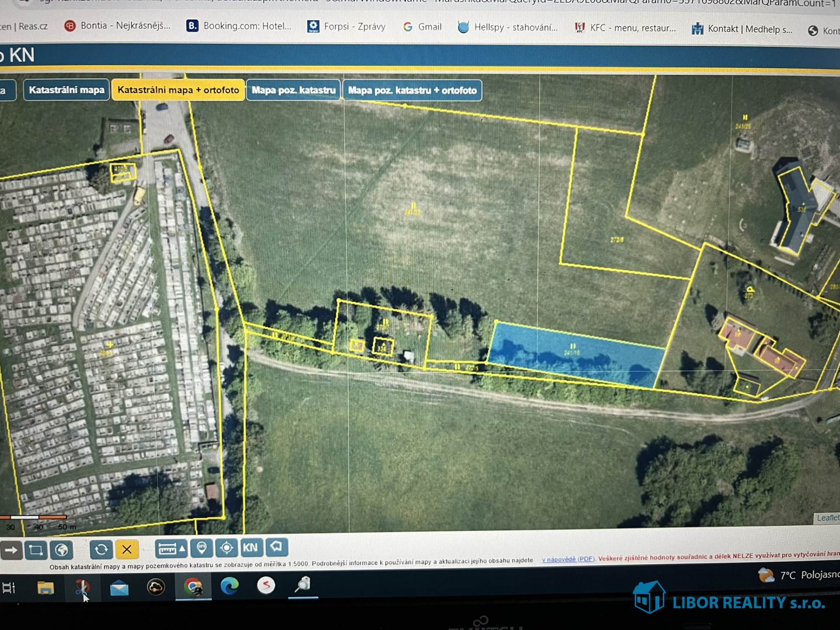Open Booking.com bookmark in bookmarks bar
The width and height of the screenshot is (840, 630).
pyautogui.click(x=239, y=26)
